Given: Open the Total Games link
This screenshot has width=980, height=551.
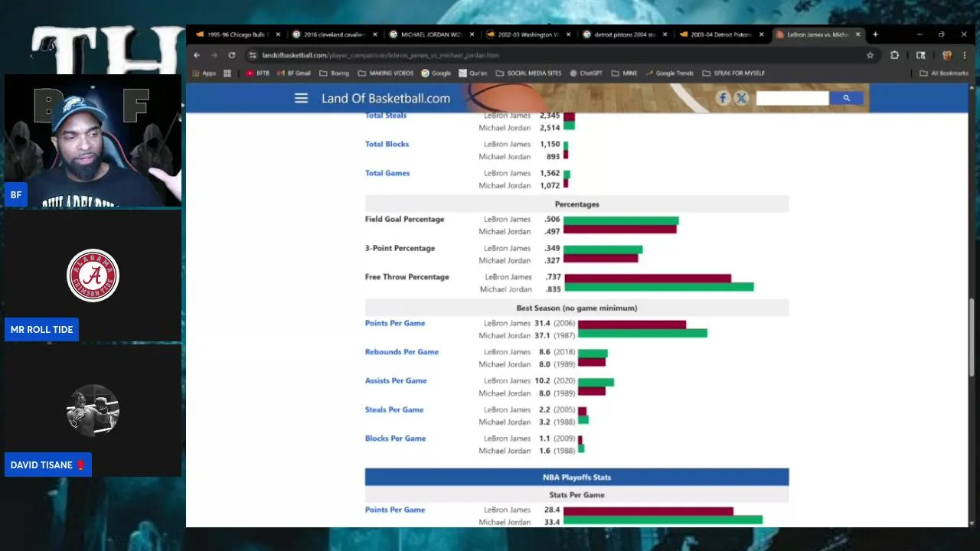Looking at the screenshot, I should pyautogui.click(x=387, y=173).
